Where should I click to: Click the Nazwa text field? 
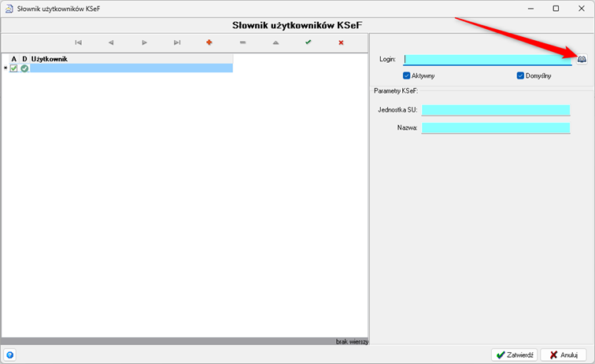point(495,127)
